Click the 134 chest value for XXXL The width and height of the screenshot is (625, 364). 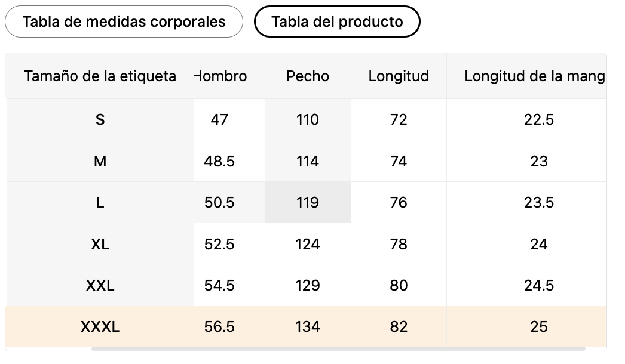[x=308, y=327]
